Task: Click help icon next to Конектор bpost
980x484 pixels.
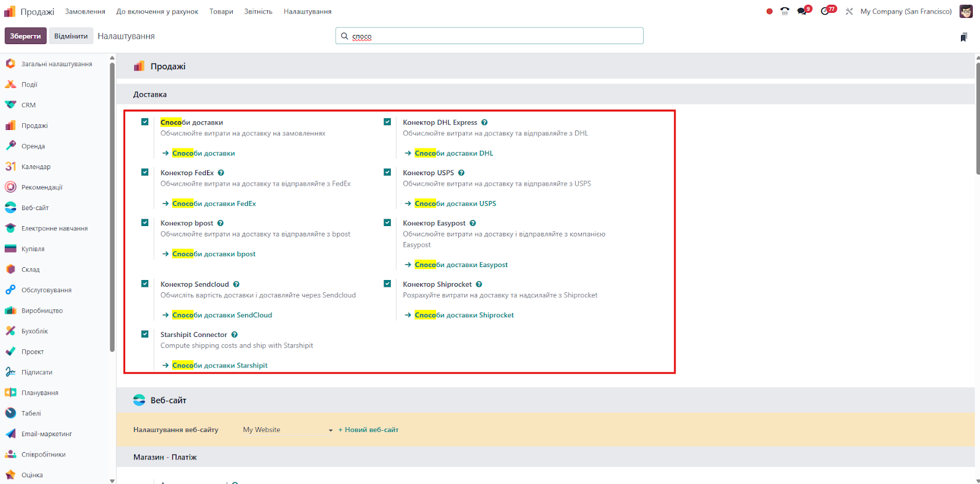Action: pos(221,223)
